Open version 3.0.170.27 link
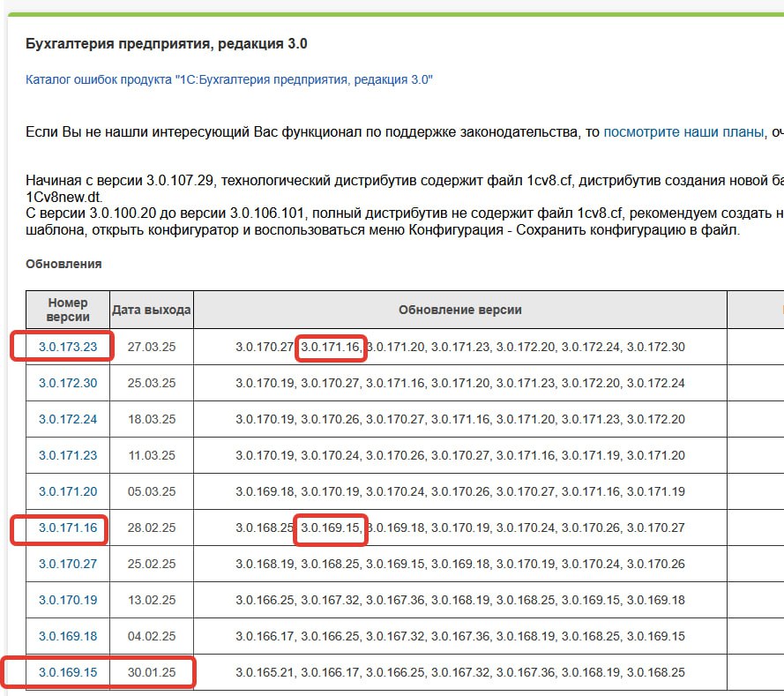 coord(68,564)
